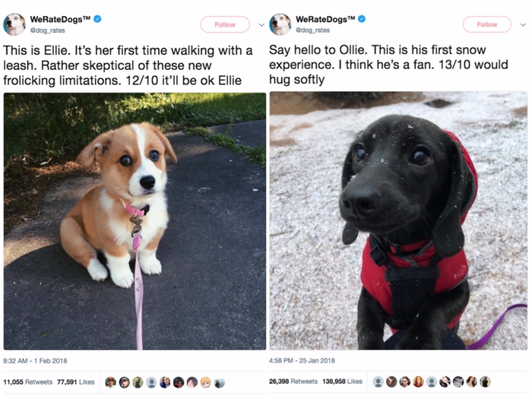Click verified badge on left tweet
The width and height of the screenshot is (532, 399).
[98, 19]
